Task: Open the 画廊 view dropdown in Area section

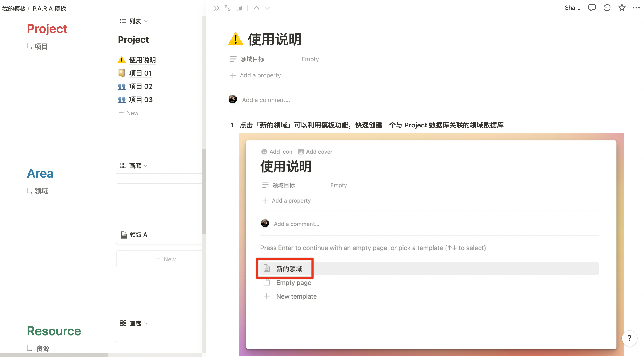Action: coord(134,166)
